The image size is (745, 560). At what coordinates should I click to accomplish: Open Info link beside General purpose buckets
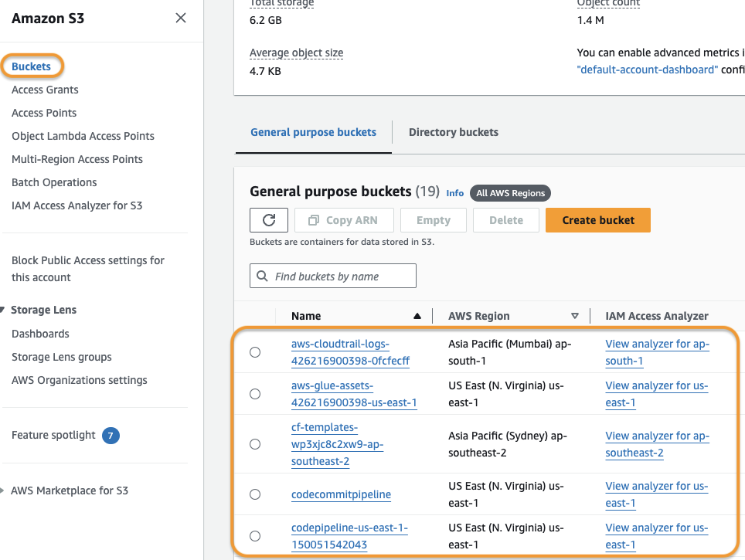[454, 193]
